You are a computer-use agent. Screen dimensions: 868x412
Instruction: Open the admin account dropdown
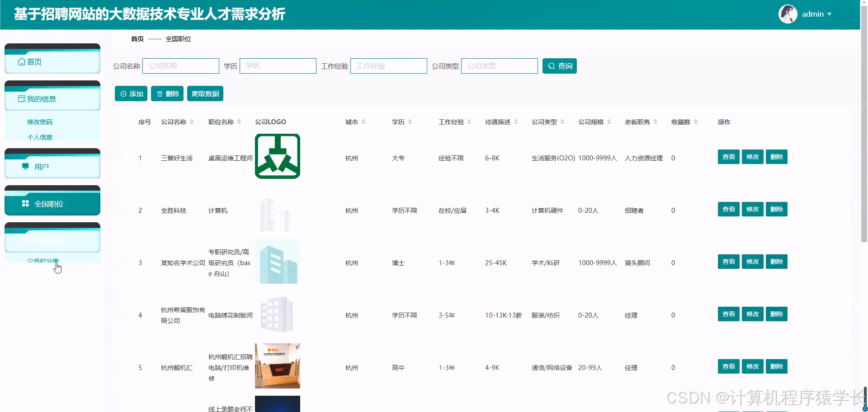830,14
